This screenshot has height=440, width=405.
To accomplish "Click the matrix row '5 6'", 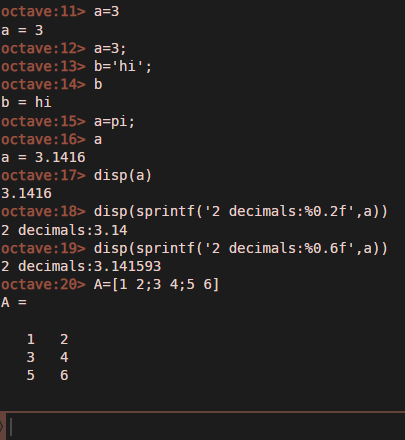I will point(47,375).
